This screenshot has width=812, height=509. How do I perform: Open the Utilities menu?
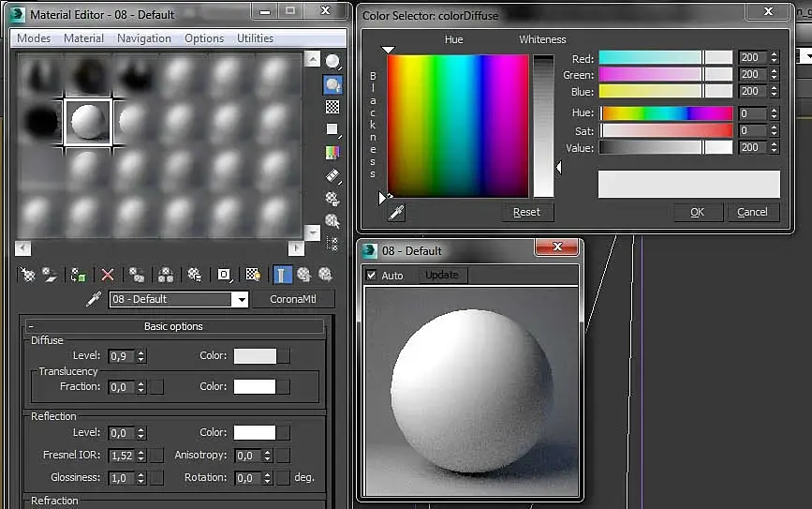point(255,38)
